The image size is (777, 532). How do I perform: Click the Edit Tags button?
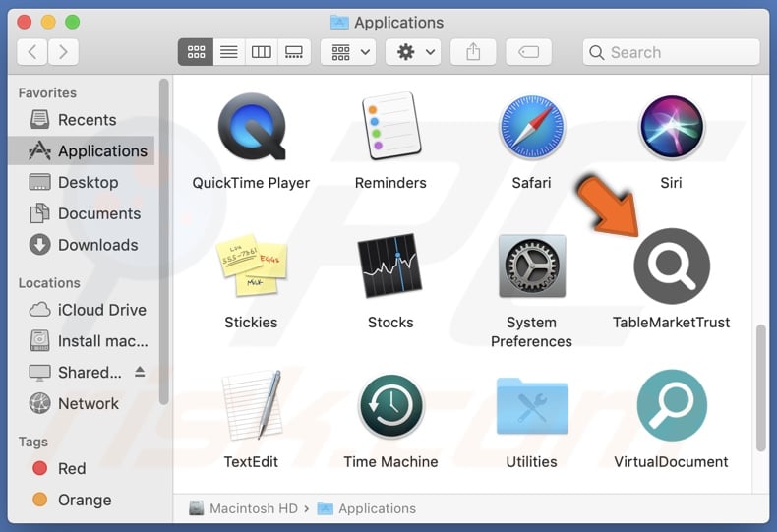[528, 52]
